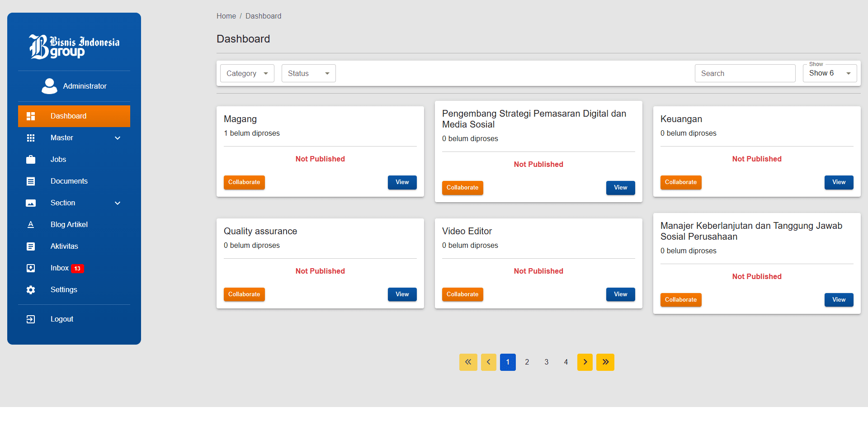This screenshot has height=431, width=868.
Task: Open the Status filter dropdown
Action: click(x=308, y=73)
